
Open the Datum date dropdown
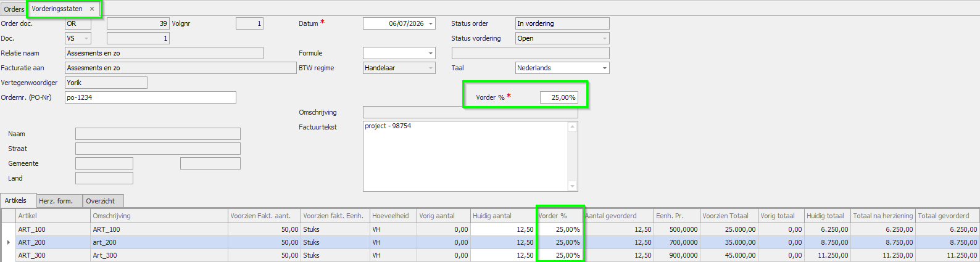pos(431,23)
